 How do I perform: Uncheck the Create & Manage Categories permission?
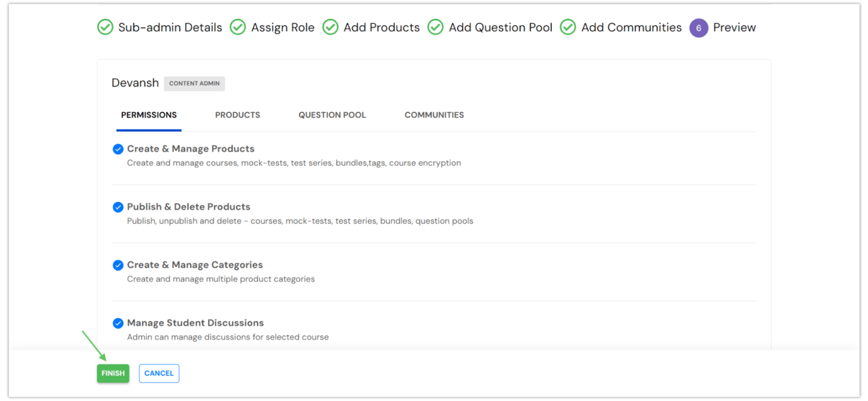[x=118, y=264]
